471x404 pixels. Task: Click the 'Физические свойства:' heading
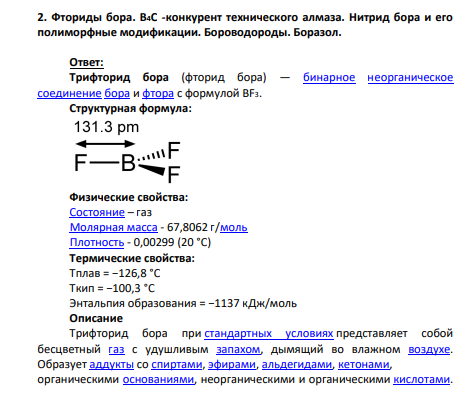pyautogui.click(x=129, y=197)
